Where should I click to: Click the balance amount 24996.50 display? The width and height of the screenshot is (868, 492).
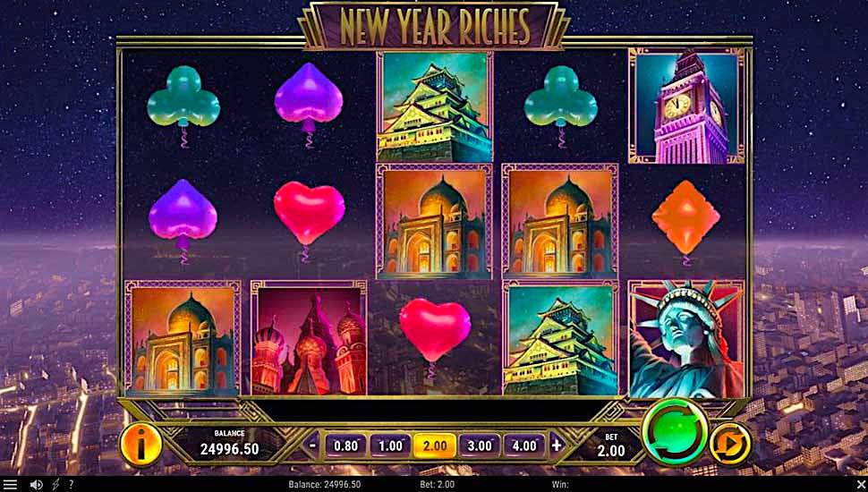(229, 449)
